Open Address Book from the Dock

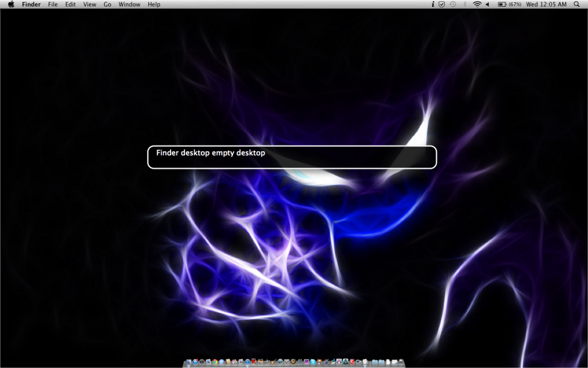(228, 362)
